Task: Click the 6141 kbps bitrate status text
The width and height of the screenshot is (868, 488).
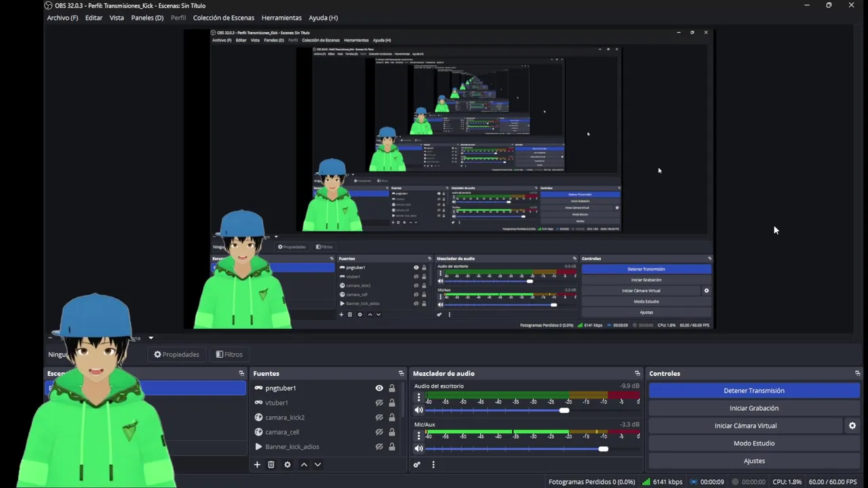Action: click(668, 482)
